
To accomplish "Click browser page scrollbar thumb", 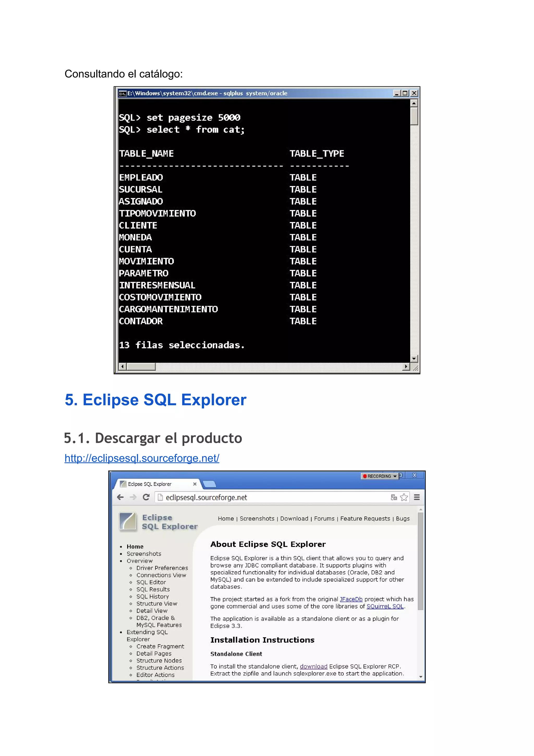I will coord(421,561).
